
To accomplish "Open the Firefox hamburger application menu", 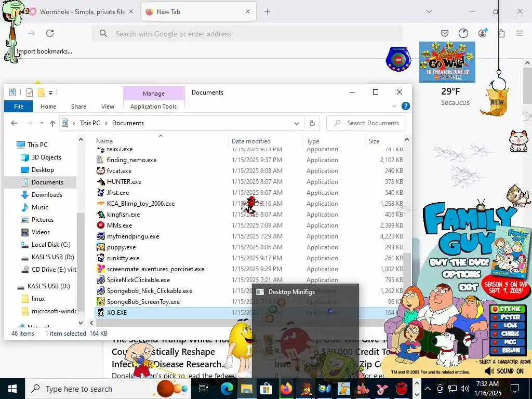I will tap(520, 33).
